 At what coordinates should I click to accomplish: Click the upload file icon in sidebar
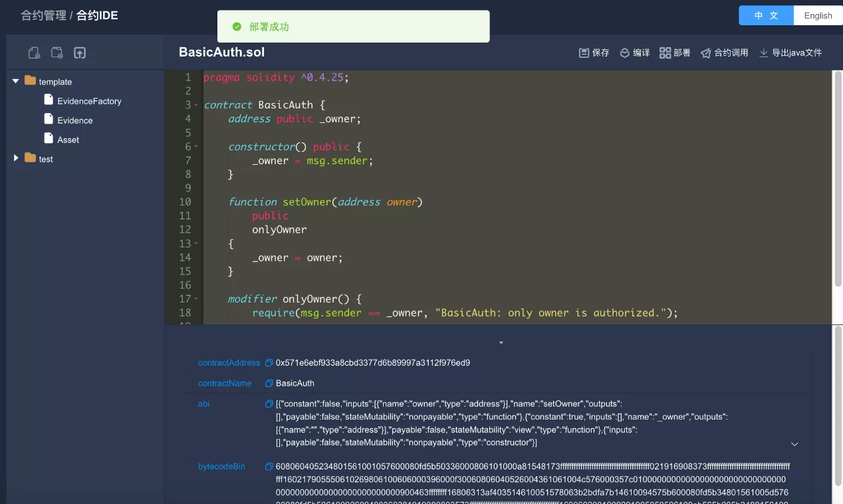click(80, 53)
